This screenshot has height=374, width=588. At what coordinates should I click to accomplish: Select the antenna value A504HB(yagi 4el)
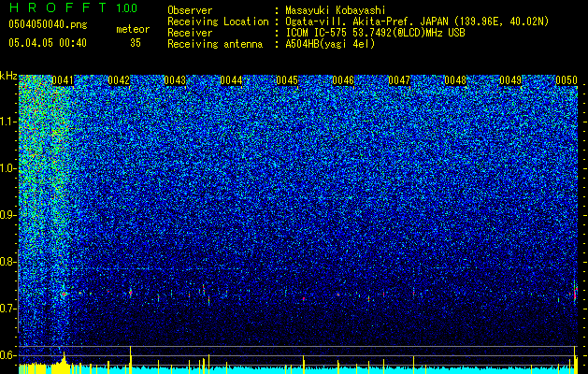(330, 44)
